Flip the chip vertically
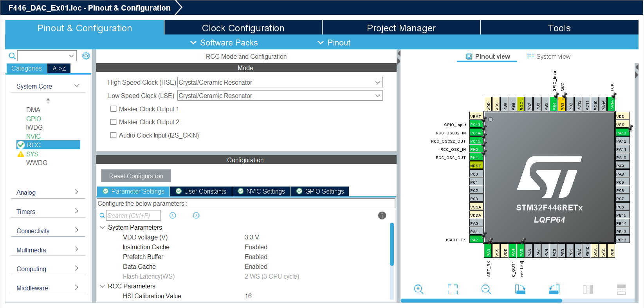Viewport: 644px width, 308px height. [621, 289]
